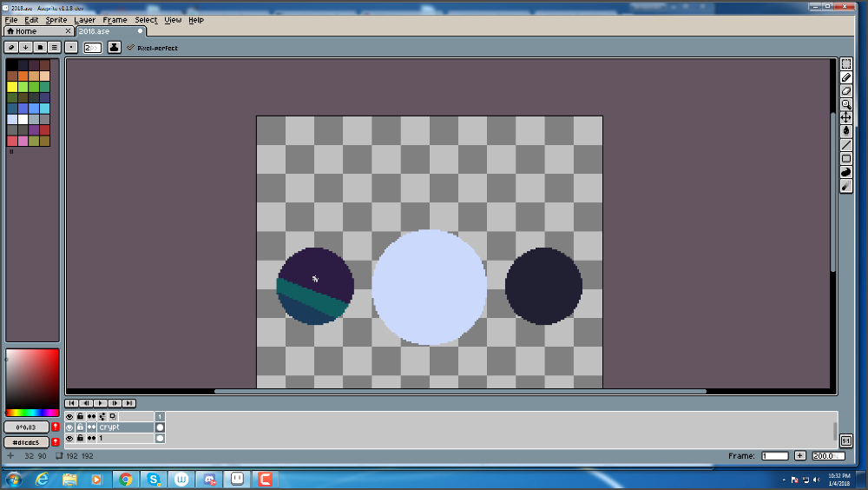The height and width of the screenshot is (490, 868).
Task: Select the Rectangular Marquee tool
Action: [x=845, y=63]
